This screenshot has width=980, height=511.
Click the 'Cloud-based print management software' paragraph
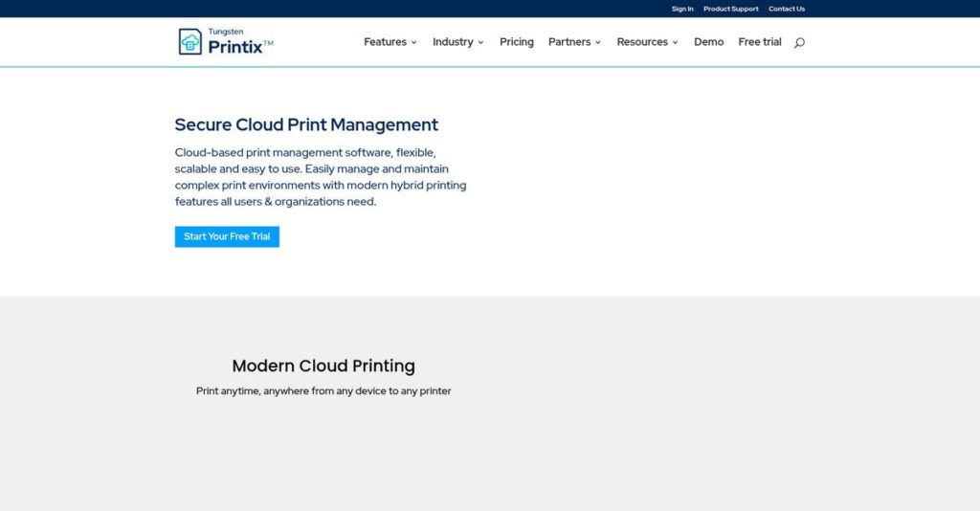321,177
